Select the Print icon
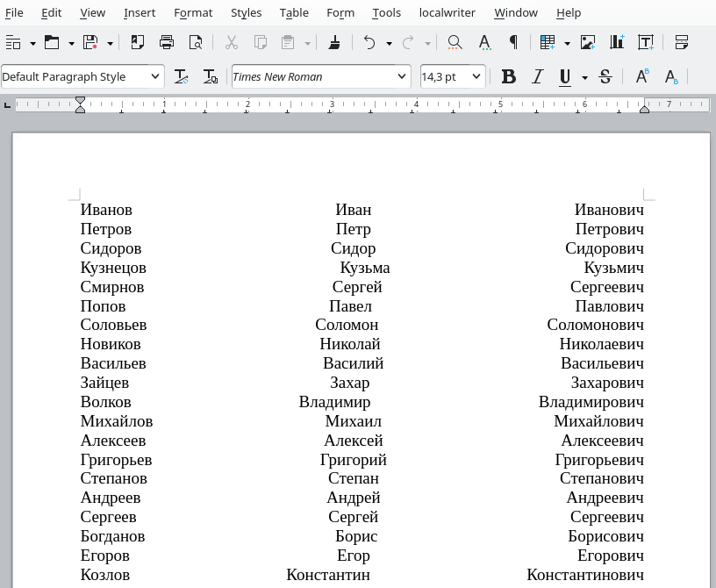The height and width of the screenshot is (588, 716). tap(167, 42)
